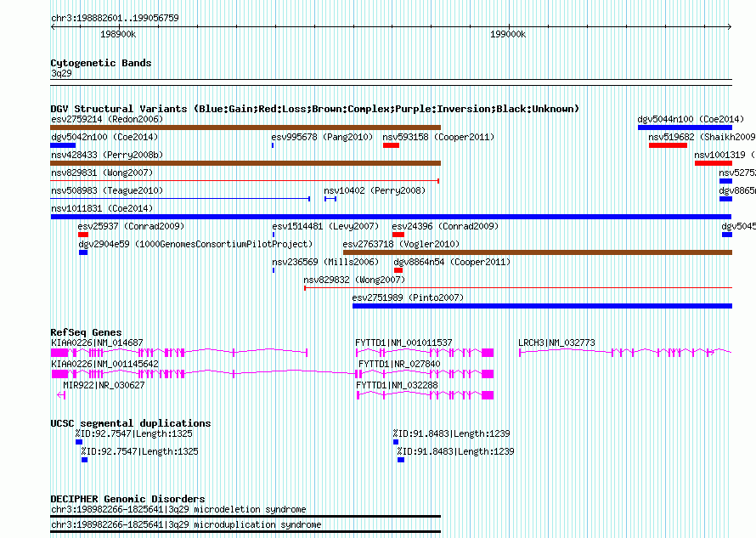Viewport: 756px width, 538px height.
Task: Click the dgv8864n54 (Cooper2011) red bar
Action: pos(398,270)
